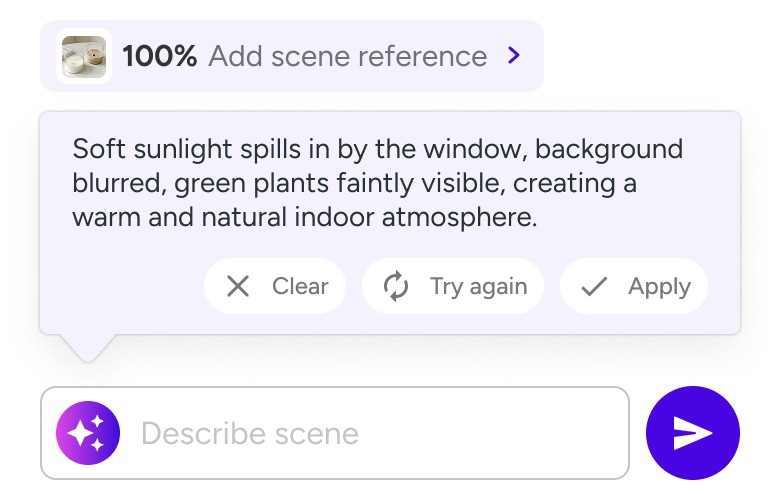The width and height of the screenshot is (780, 500).
Task: Click the AI sparkle generate icon
Action: [x=88, y=433]
